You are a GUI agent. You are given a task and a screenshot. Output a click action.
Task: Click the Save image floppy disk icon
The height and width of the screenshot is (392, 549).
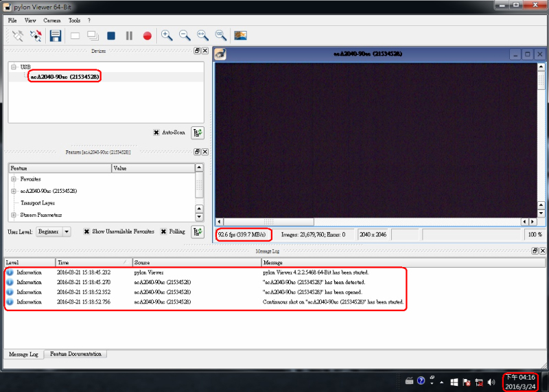(56, 36)
